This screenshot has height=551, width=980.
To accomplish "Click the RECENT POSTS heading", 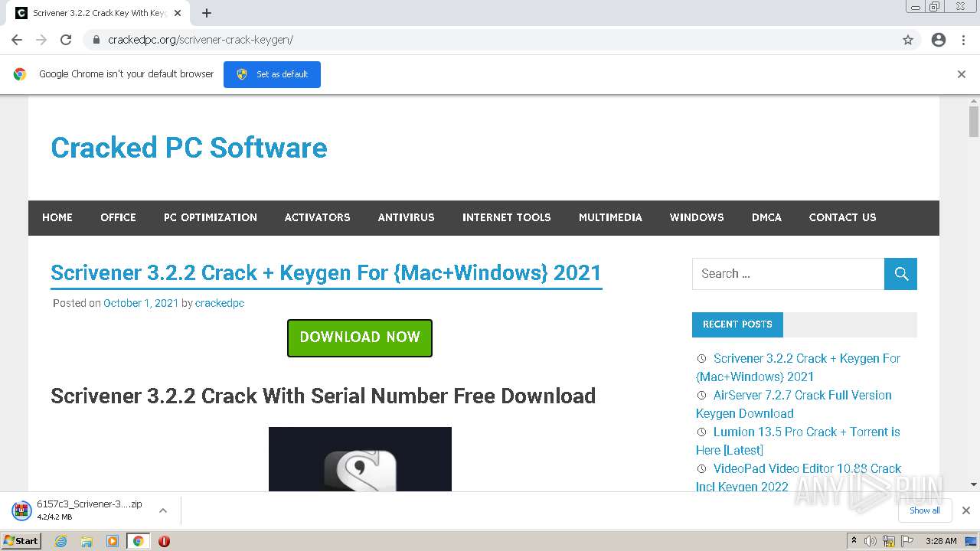I will 737,324.
